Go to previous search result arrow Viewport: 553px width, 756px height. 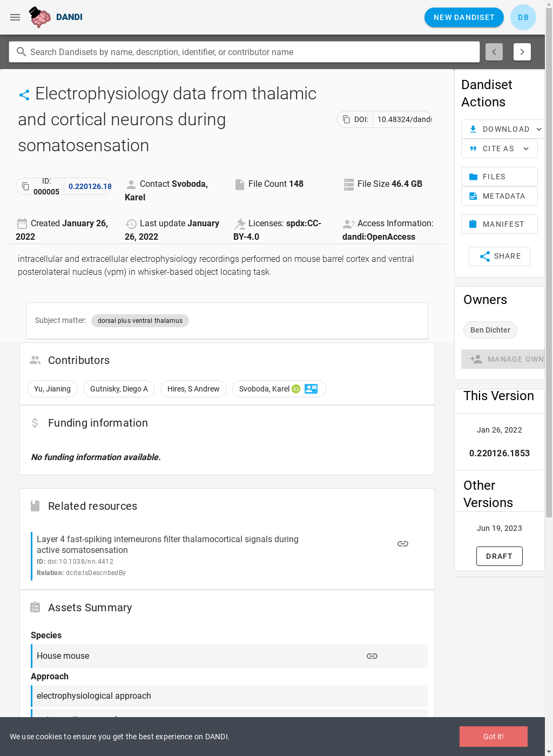click(x=494, y=52)
